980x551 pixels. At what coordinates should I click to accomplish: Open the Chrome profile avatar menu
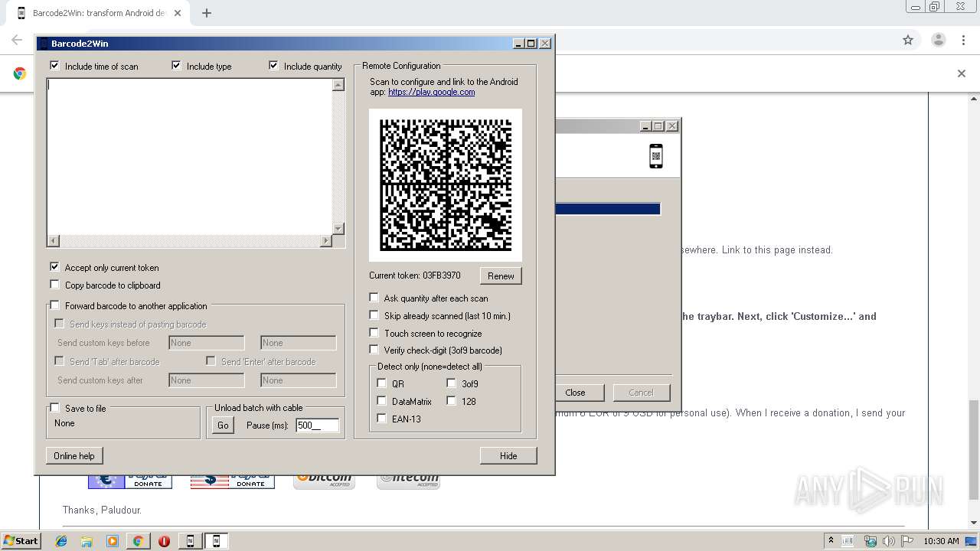[x=938, y=40]
